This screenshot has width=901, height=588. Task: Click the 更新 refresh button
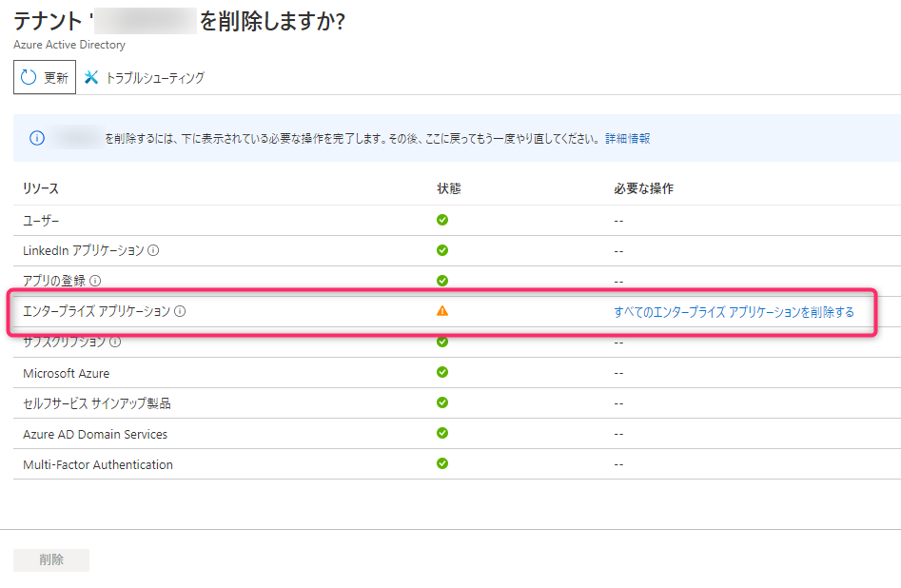pos(45,77)
